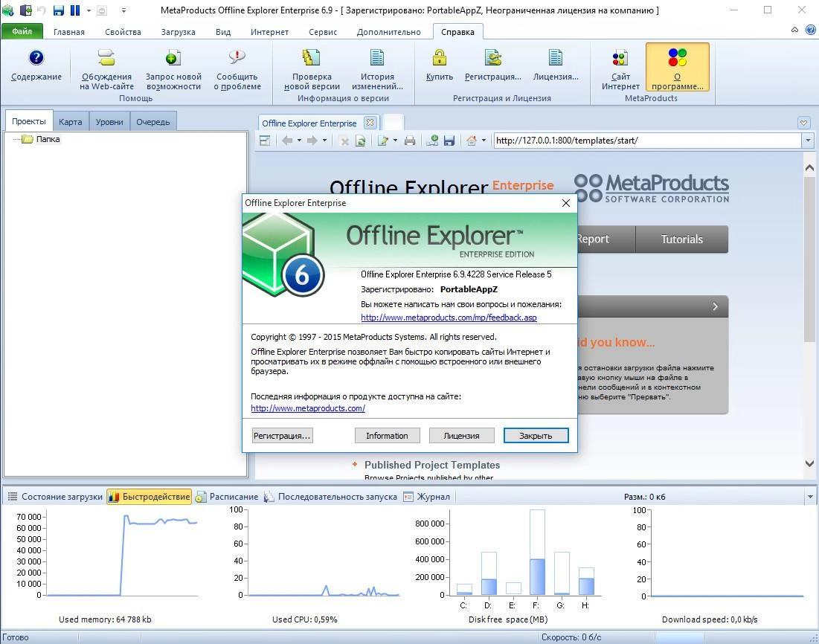Click the exit door icon in title bar
819x644 pixels.
click(x=25, y=10)
